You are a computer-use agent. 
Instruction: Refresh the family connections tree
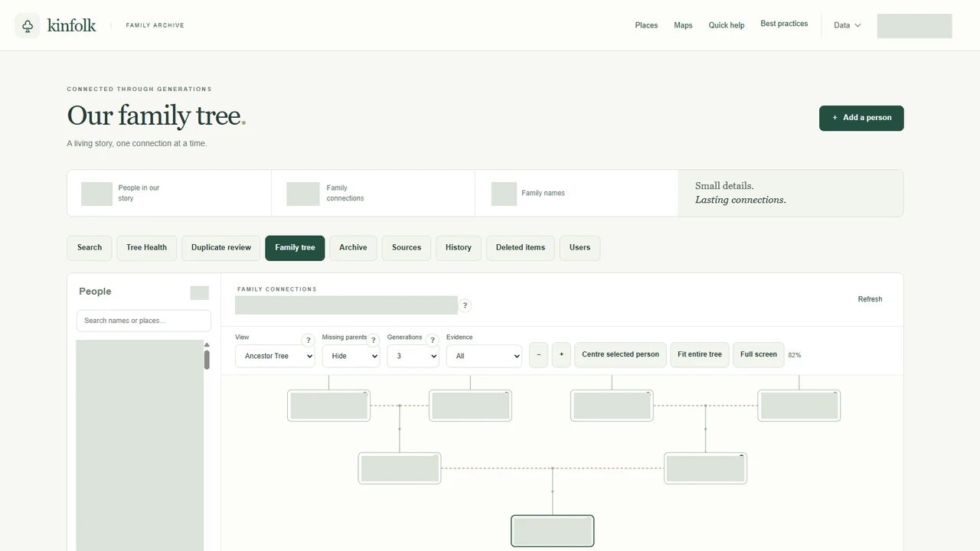[870, 299]
